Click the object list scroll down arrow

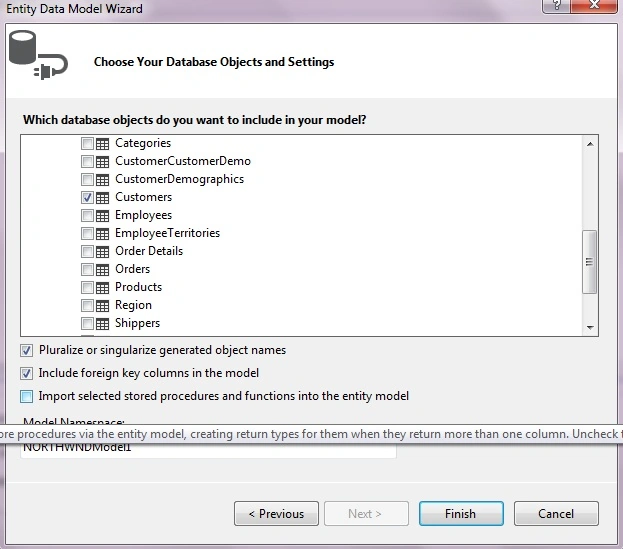[590, 327]
